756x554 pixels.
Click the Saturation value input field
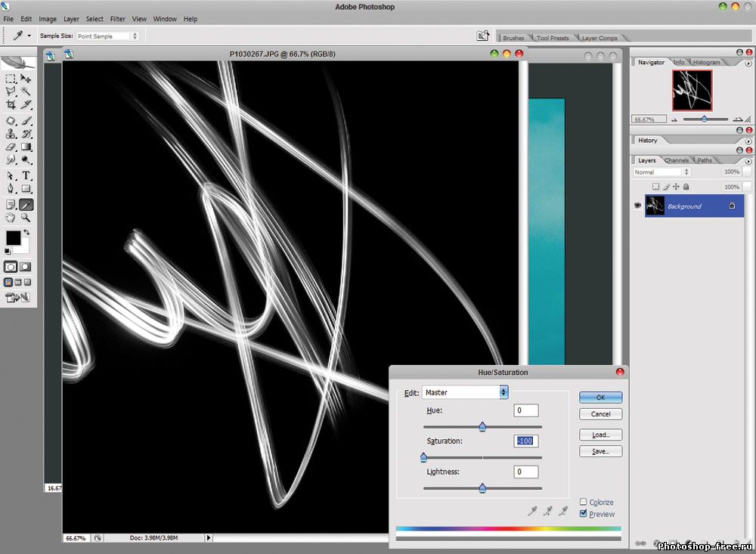526,441
